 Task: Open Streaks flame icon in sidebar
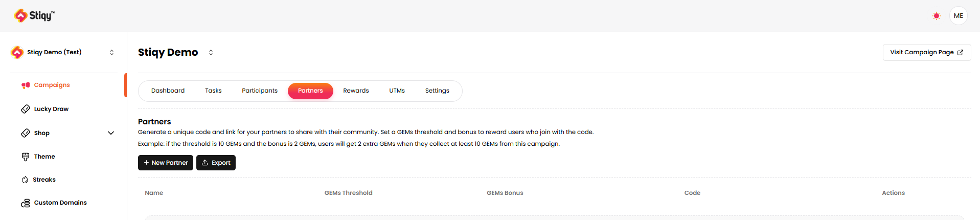[25, 180]
